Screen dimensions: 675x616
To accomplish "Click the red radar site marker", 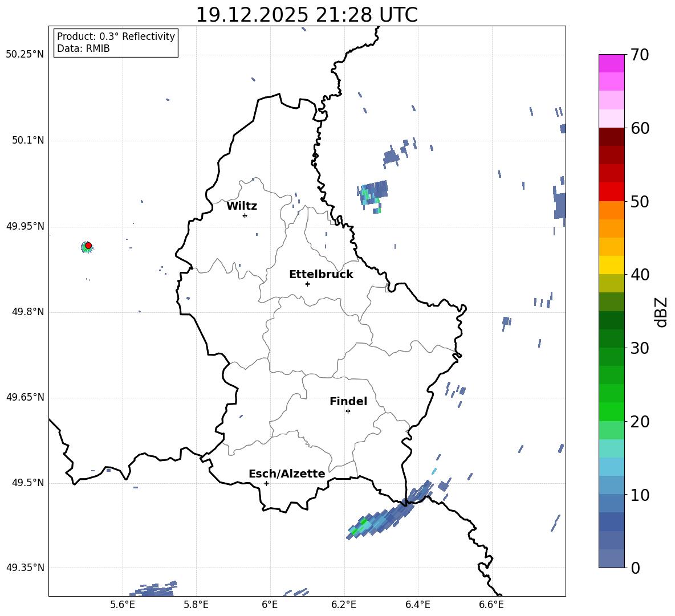I will click(88, 246).
